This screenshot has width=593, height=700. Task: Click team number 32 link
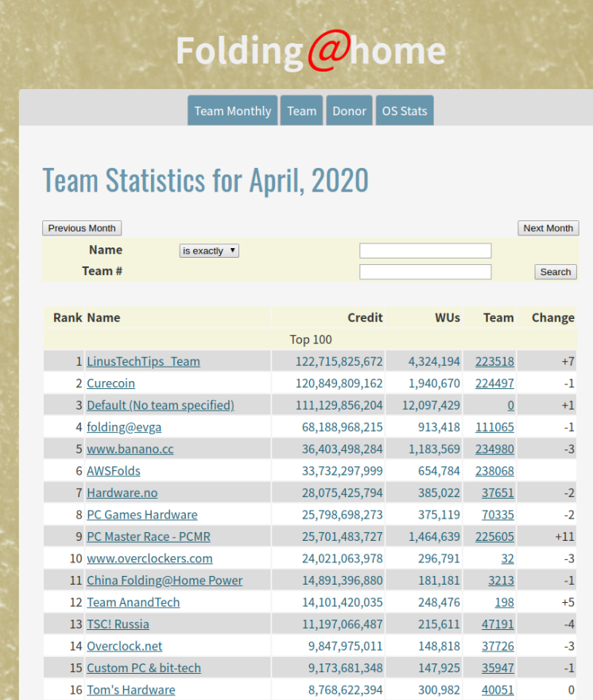pyautogui.click(x=507, y=558)
